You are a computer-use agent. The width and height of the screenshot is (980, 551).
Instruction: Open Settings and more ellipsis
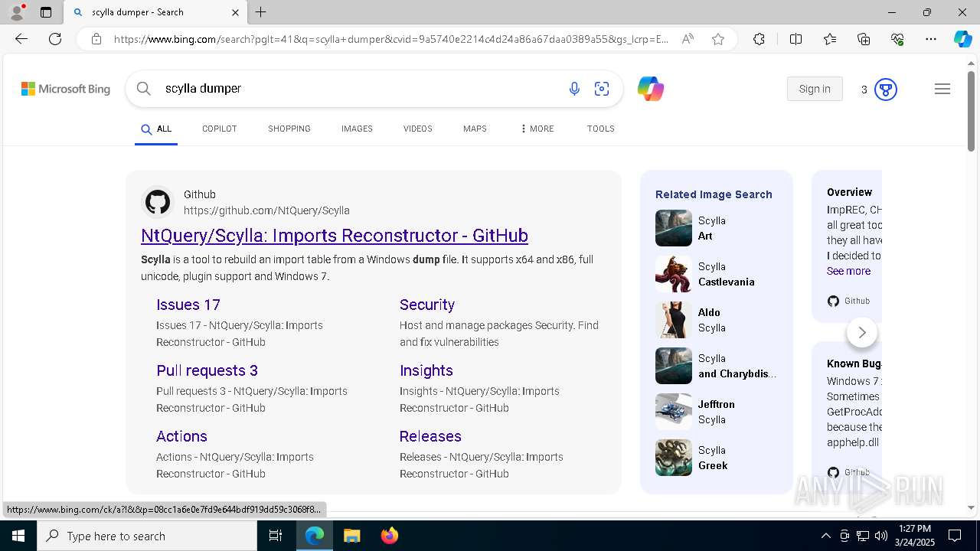pos(931,39)
